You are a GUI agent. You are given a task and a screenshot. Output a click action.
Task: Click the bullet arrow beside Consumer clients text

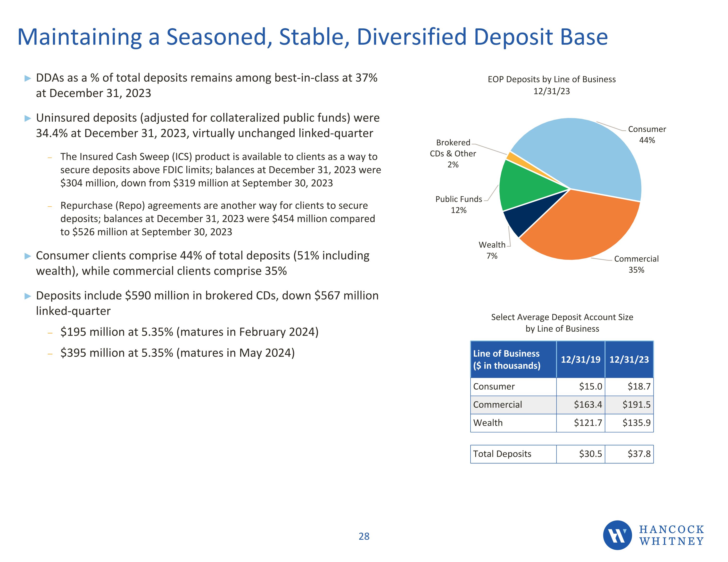coord(28,256)
